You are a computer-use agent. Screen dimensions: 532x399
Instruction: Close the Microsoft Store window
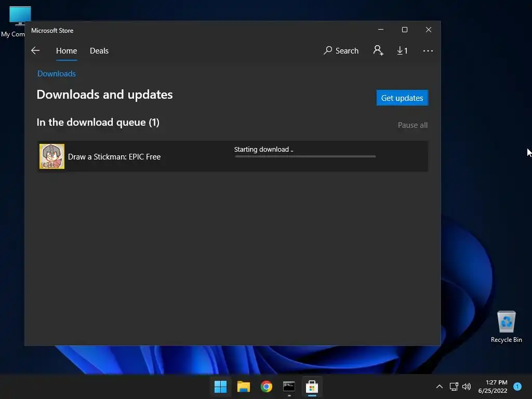[x=429, y=30]
